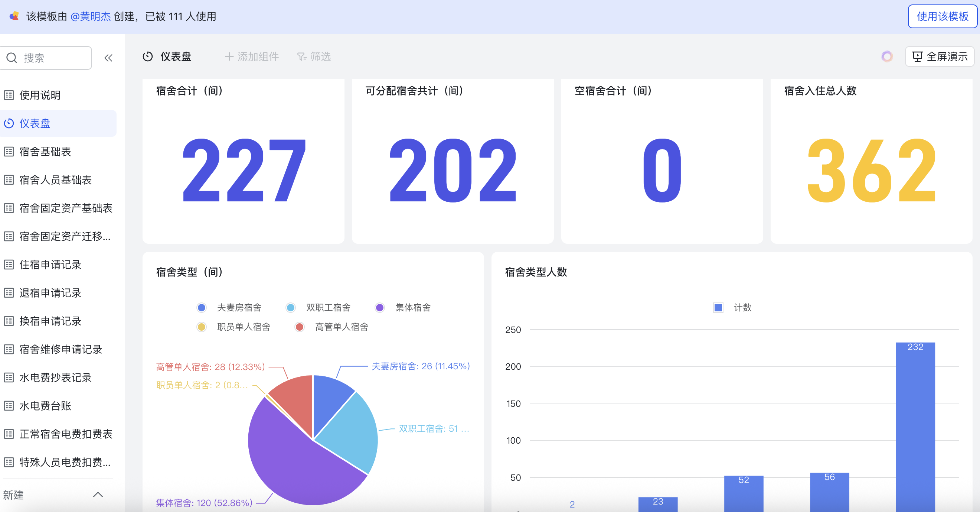Collapse the sidebar with double-chevron icon
Image resolution: width=980 pixels, height=512 pixels.
tap(108, 58)
